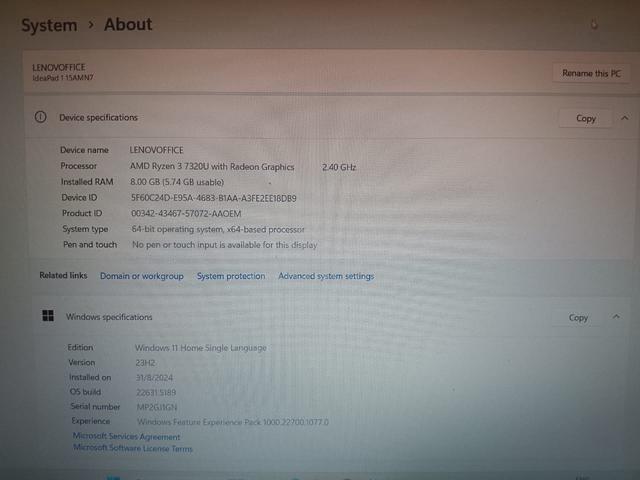The height and width of the screenshot is (480, 640).
Task: Click the Device specifications header label
Action: (x=98, y=118)
